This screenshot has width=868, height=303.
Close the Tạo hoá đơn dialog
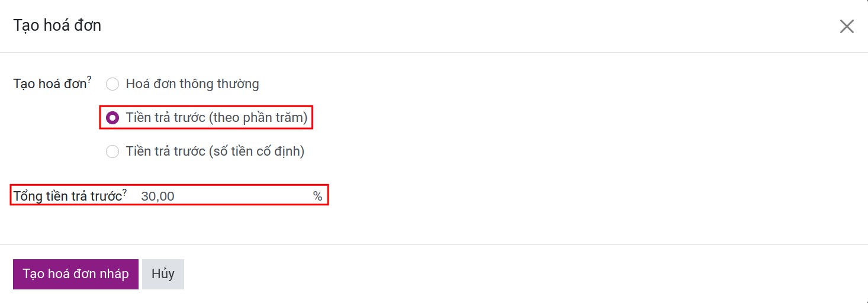847,27
